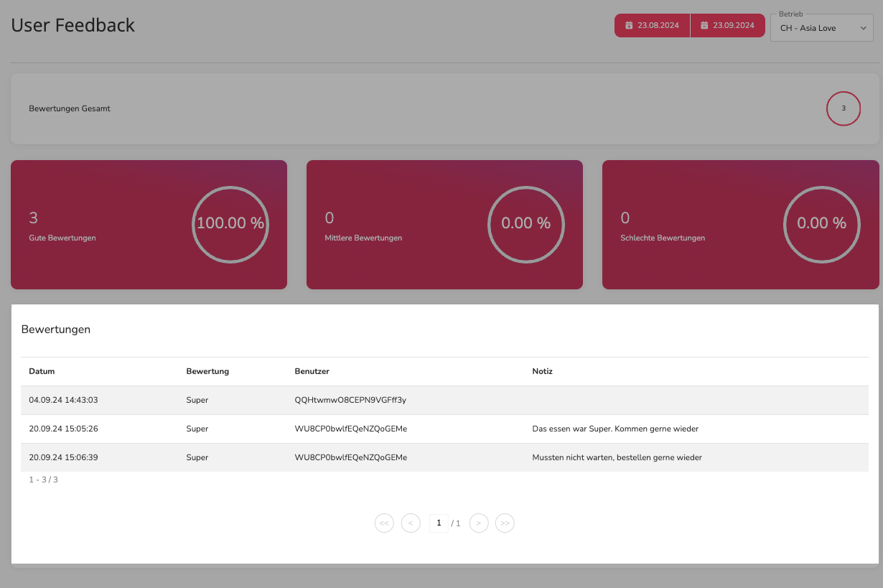Click note 'Mussten nicht warten, bestellen gerne wieder'
Image resolution: width=883 pixels, height=588 pixels.
pos(617,457)
